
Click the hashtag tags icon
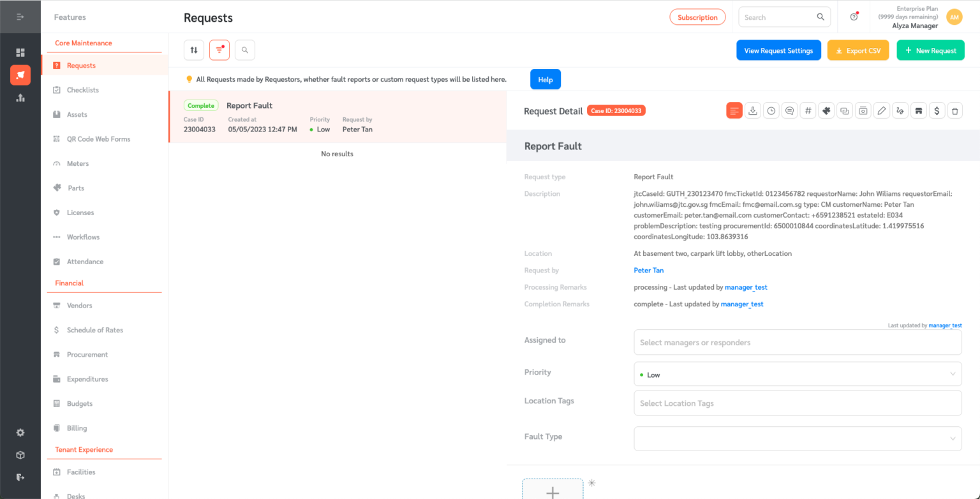[x=808, y=110]
